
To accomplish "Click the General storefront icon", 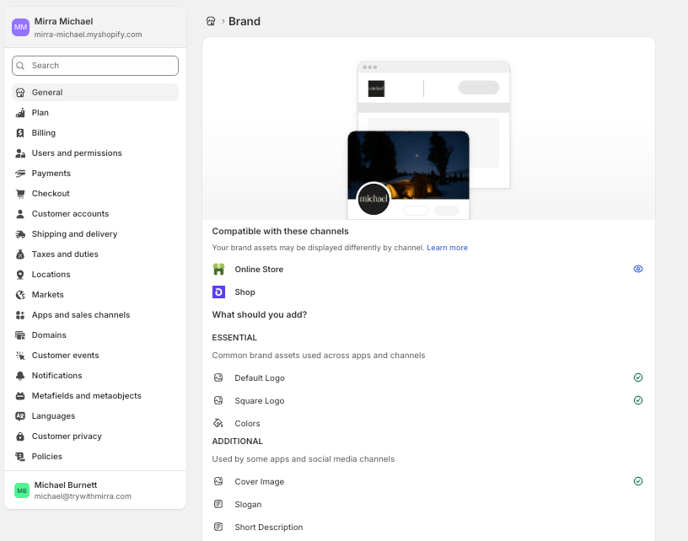I will click(20, 93).
